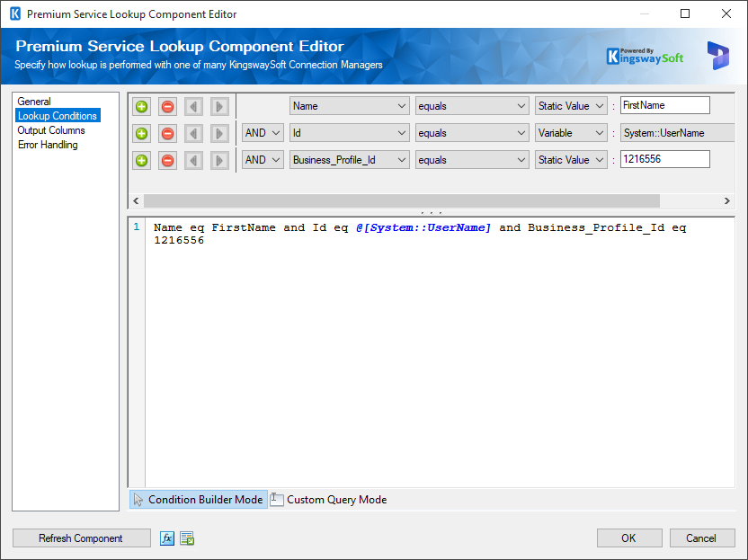Image resolution: width=748 pixels, height=560 pixels.
Task: Add condition after Business_Profile_Id row
Action: point(142,160)
